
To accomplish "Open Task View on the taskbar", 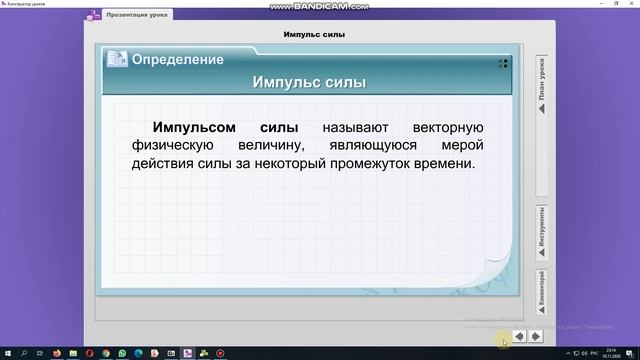I will click(40, 353).
